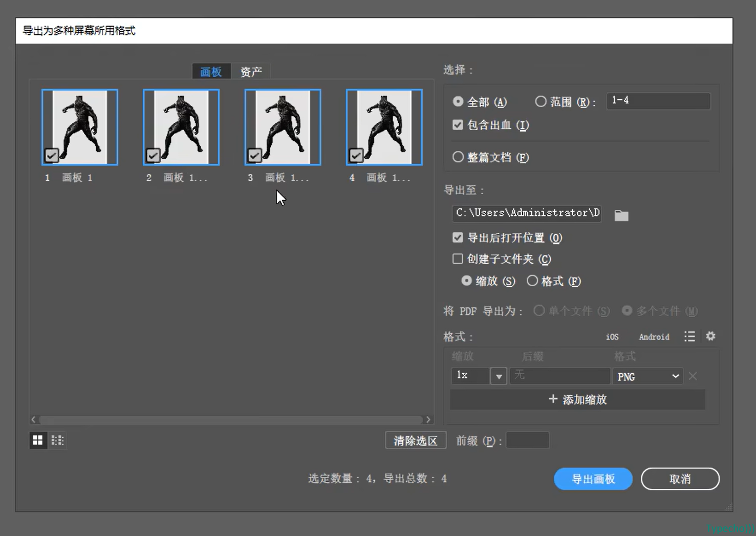Click the scrollbar left arrow
Image resolution: width=756 pixels, height=536 pixels.
(33, 420)
